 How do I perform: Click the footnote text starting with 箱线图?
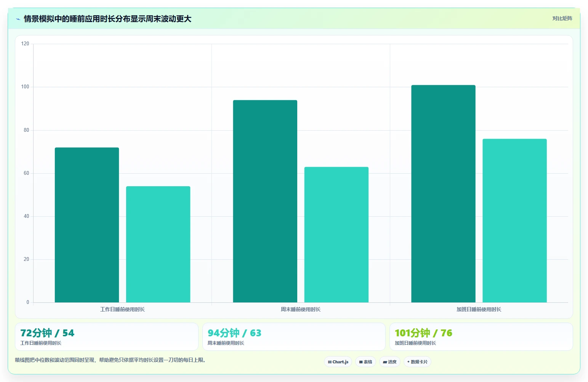(111, 360)
